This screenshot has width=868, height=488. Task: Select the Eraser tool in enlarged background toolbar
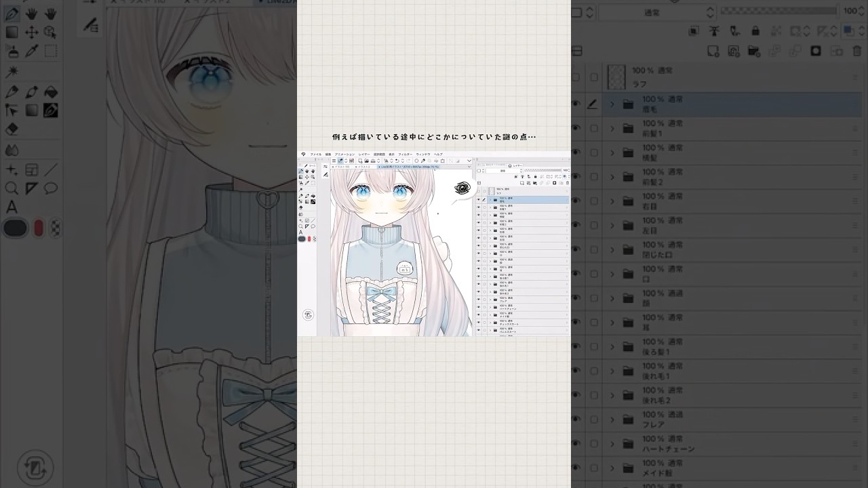12,129
